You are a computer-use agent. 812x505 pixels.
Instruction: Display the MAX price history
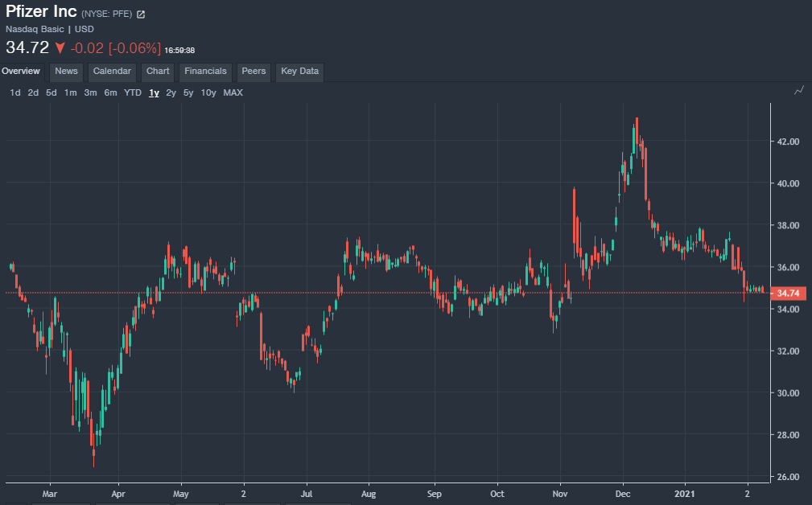233,92
